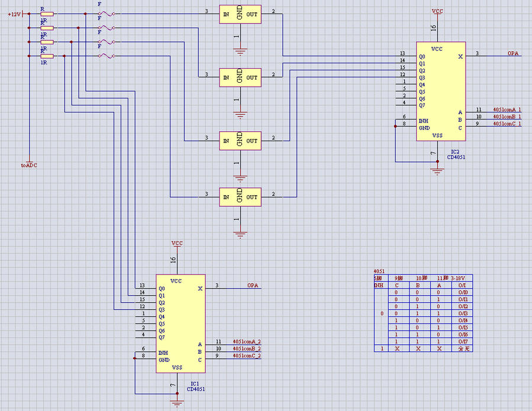
Task: Click the 4051 title above the truth table
Action: pyautogui.click(x=379, y=271)
